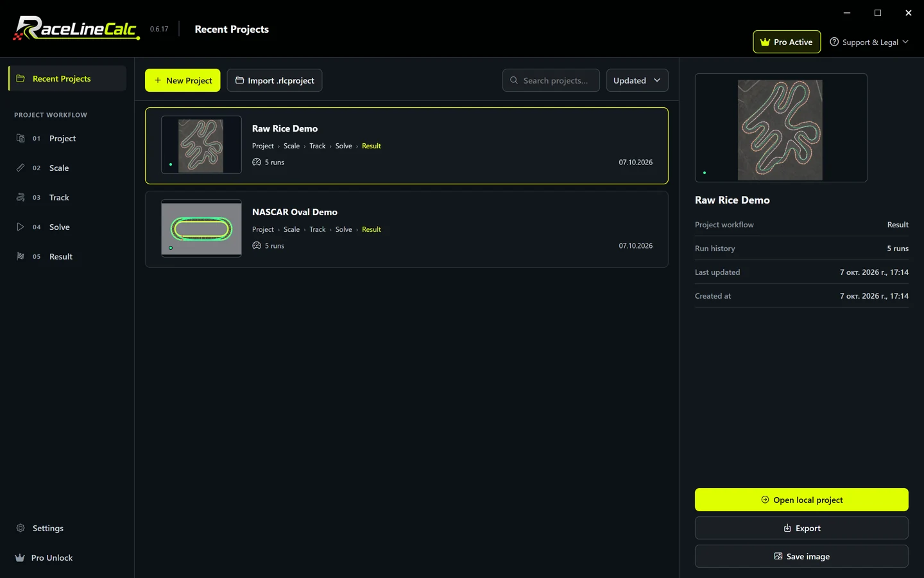924x578 pixels.
Task: Click the Scale ruler icon in workflow
Action: point(21,168)
